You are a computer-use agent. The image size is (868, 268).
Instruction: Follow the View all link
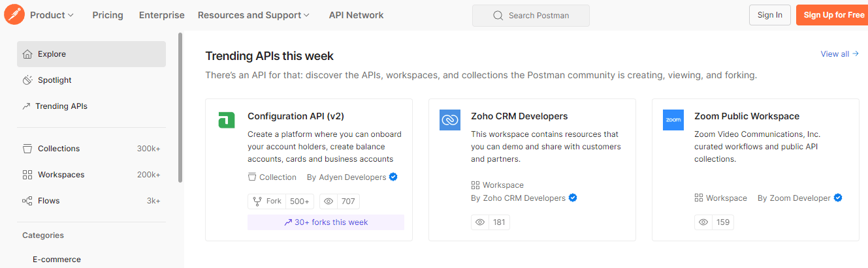[839, 54]
